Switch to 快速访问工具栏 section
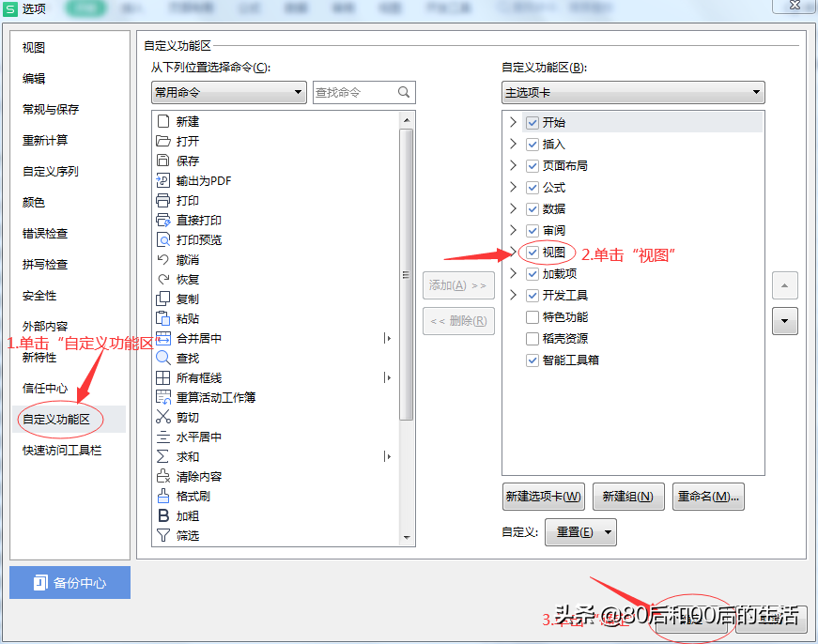 click(x=62, y=450)
